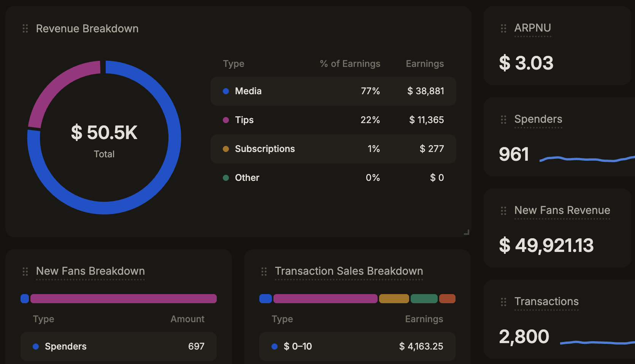This screenshot has height=364, width=635.
Task: Select the Spenders row in New Fans Breakdown
Action: point(119,347)
